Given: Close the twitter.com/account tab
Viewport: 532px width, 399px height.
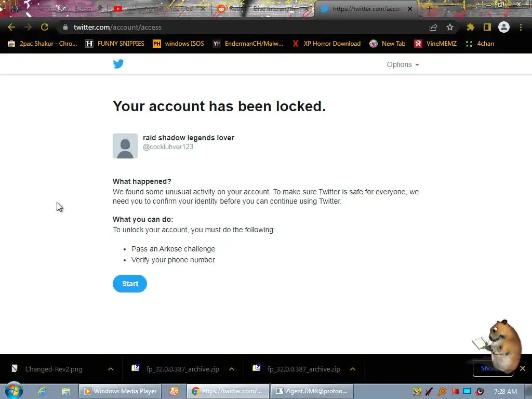Looking at the screenshot, I should [410, 9].
